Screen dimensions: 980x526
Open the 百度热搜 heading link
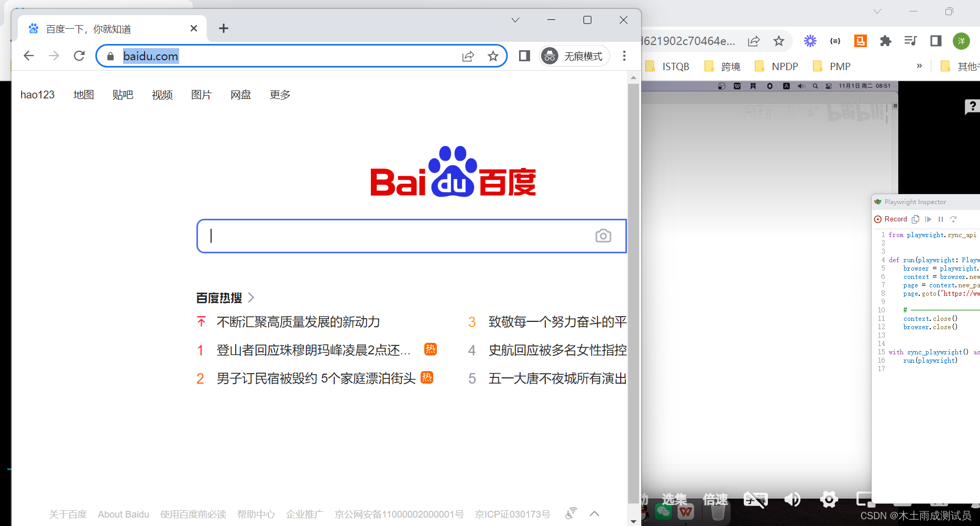pyautogui.click(x=219, y=298)
